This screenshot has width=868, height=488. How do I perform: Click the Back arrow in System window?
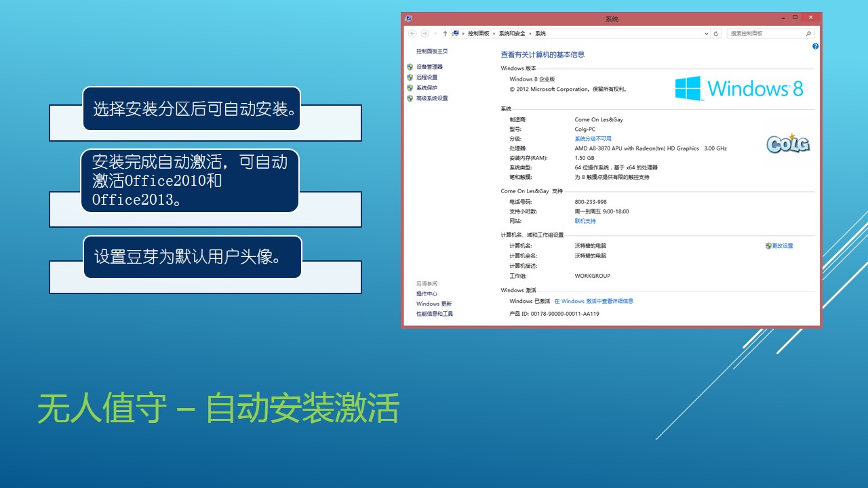pos(412,33)
